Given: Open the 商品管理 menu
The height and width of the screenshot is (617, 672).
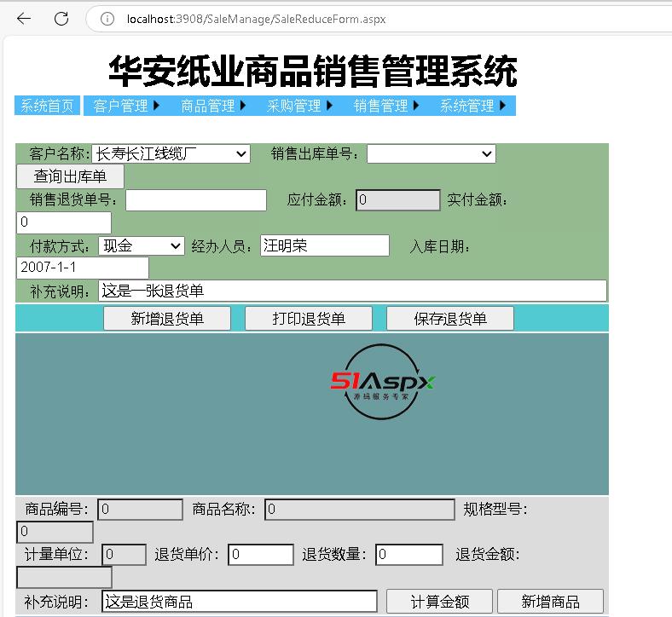Looking at the screenshot, I should (213, 106).
